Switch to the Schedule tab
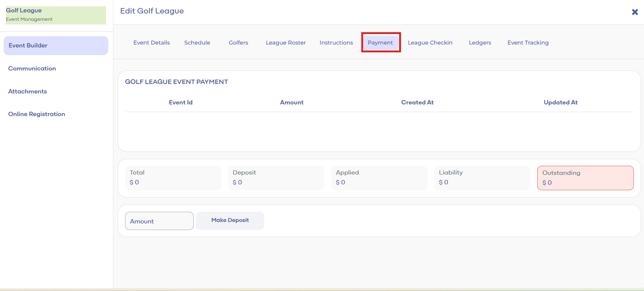The image size is (644, 291). coord(197,43)
